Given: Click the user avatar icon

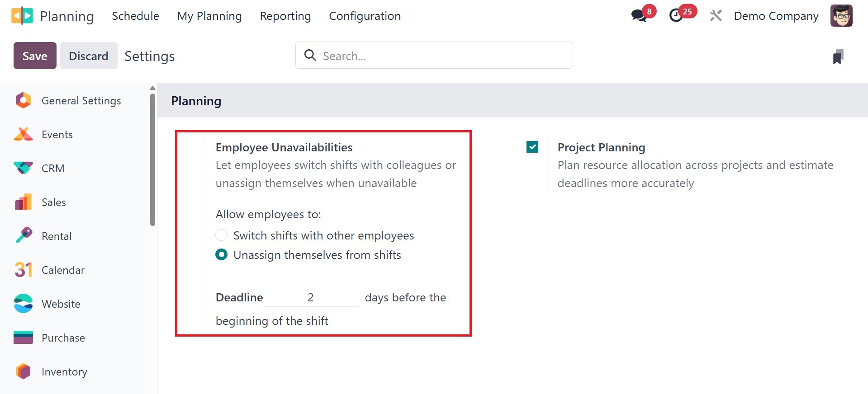Looking at the screenshot, I should tap(841, 16).
